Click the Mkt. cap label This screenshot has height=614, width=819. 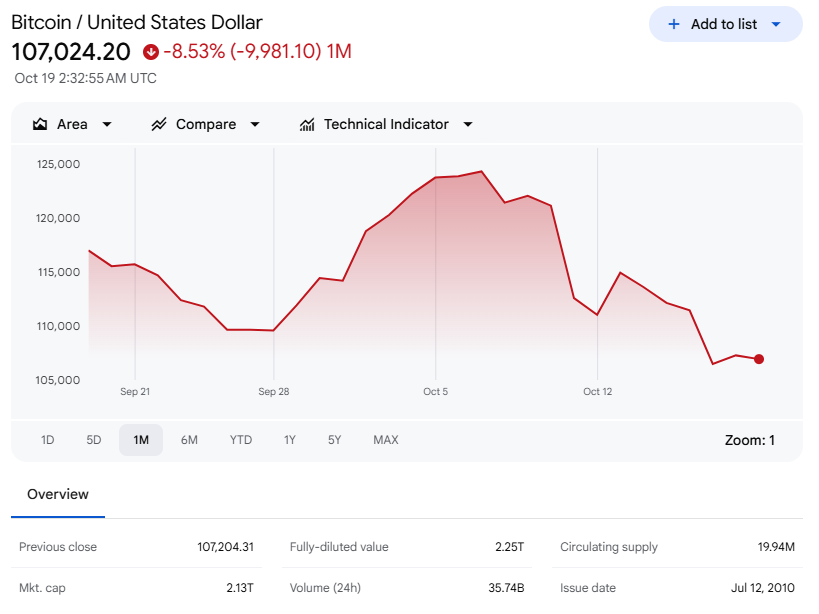pyautogui.click(x=42, y=588)
